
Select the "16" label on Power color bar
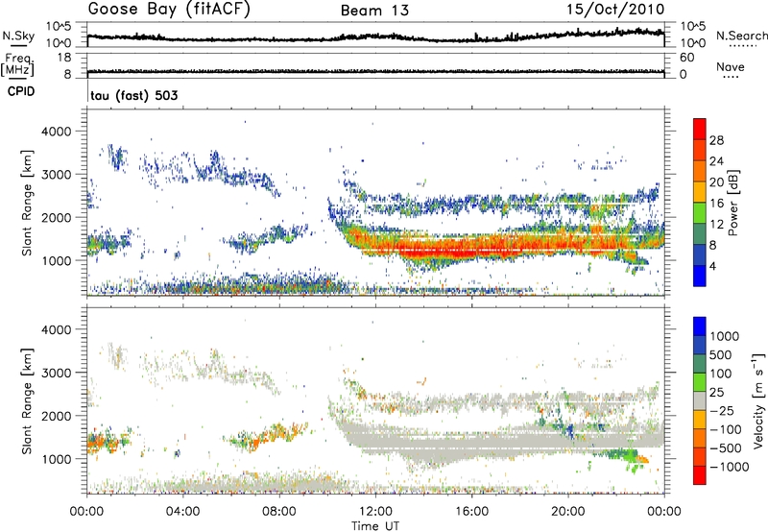(x=716, y=204)
